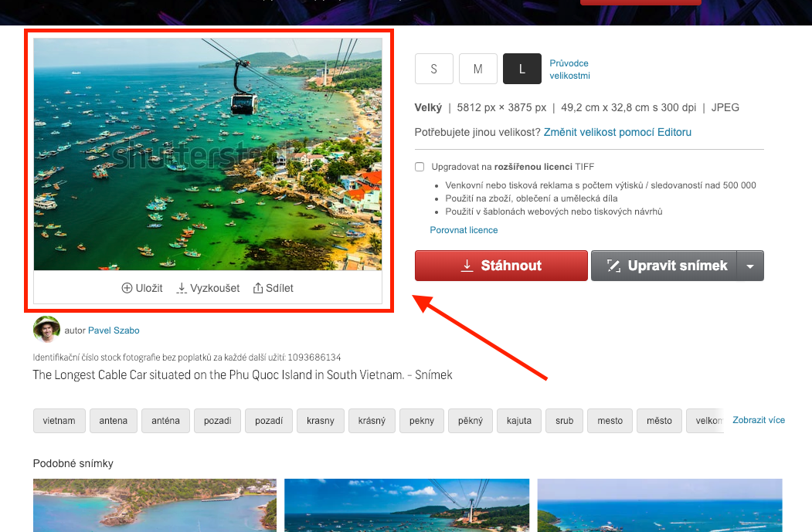Click the Stáhnout button's download arrow icon
This screenshot has height=532, width=812.
(x=467, y=266)
